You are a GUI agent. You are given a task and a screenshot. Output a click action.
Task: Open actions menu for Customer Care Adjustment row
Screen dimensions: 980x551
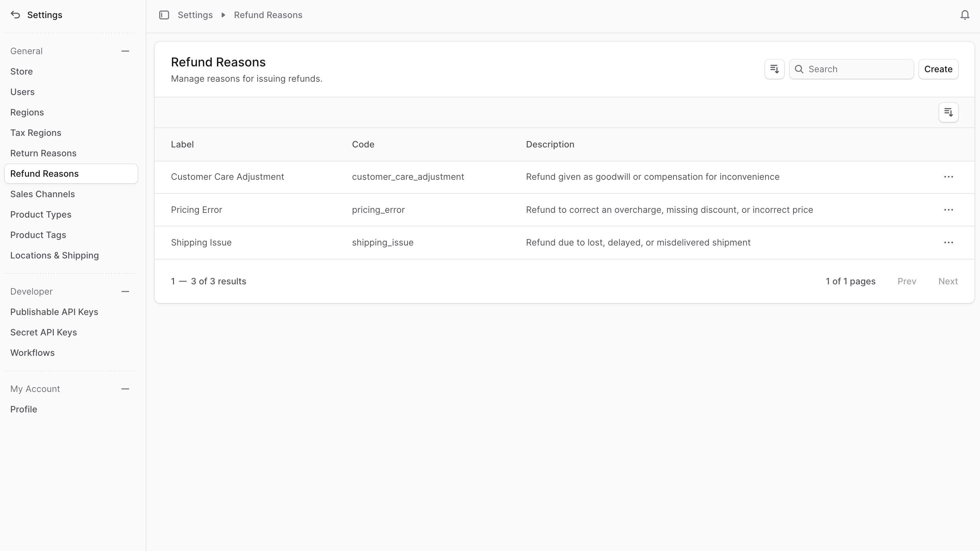pos(948,176)
